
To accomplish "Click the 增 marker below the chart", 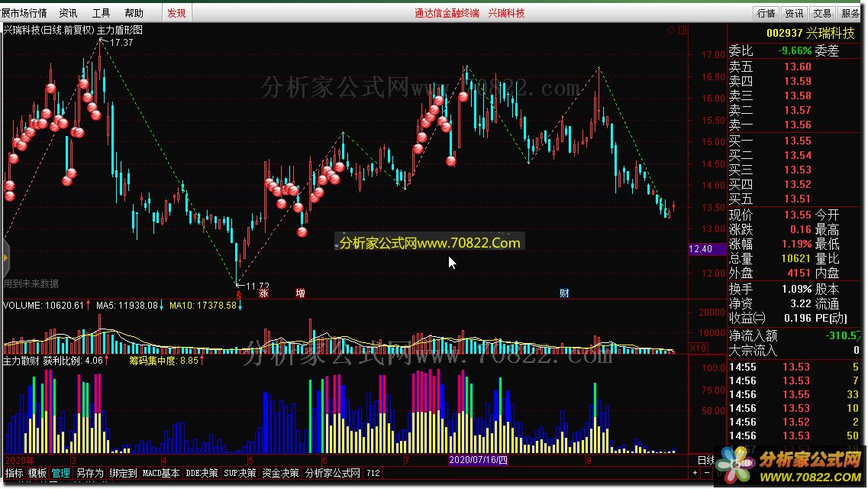I will click(300, 293).
